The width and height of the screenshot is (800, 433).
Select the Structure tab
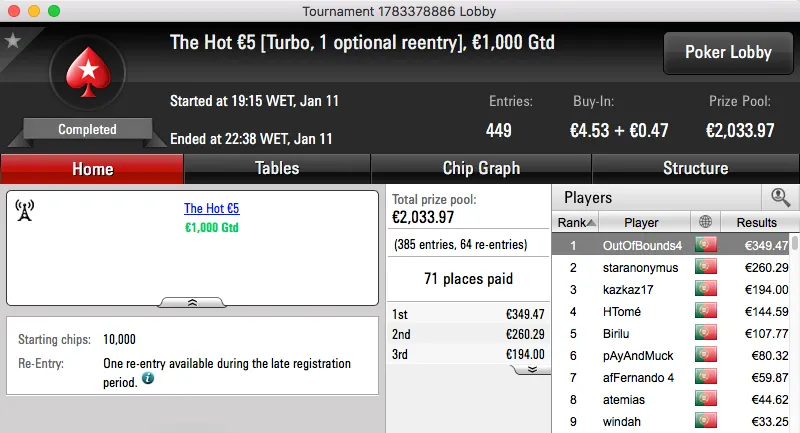695,168
